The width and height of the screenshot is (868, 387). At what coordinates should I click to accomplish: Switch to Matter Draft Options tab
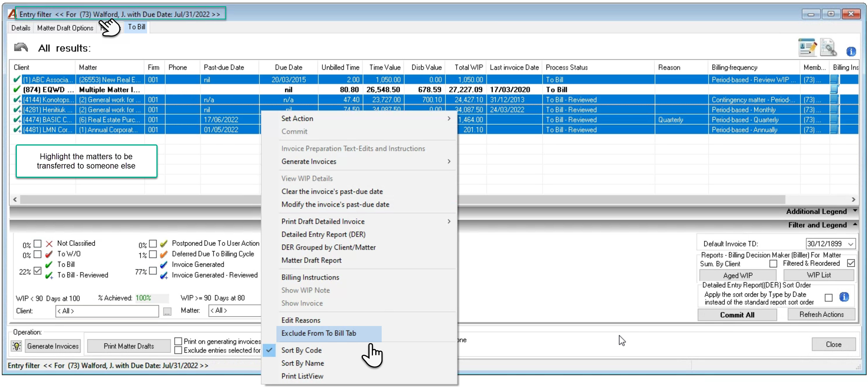click(x=65, y=28)
